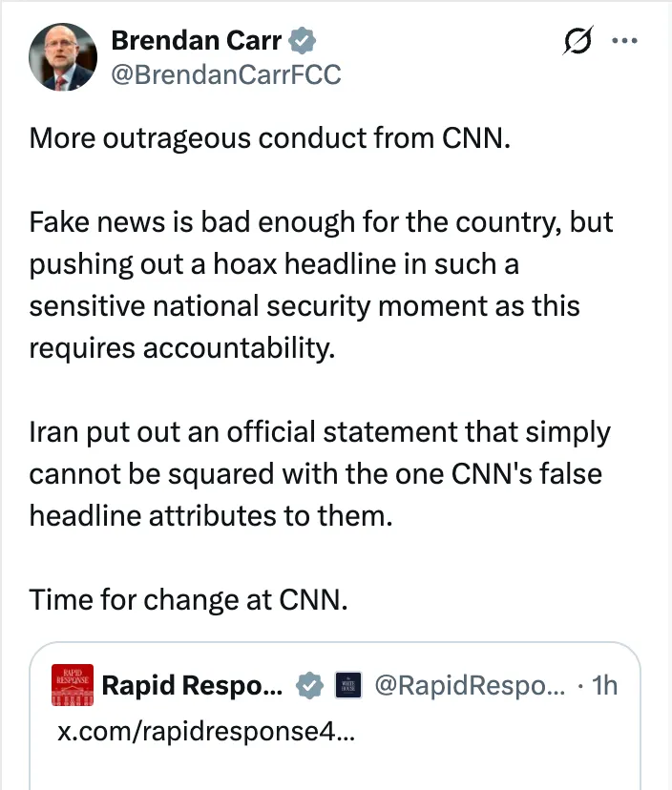Click the White House affiliation badge icon
The height and width of the screenshot is (790, 672).
coord(346,685)
